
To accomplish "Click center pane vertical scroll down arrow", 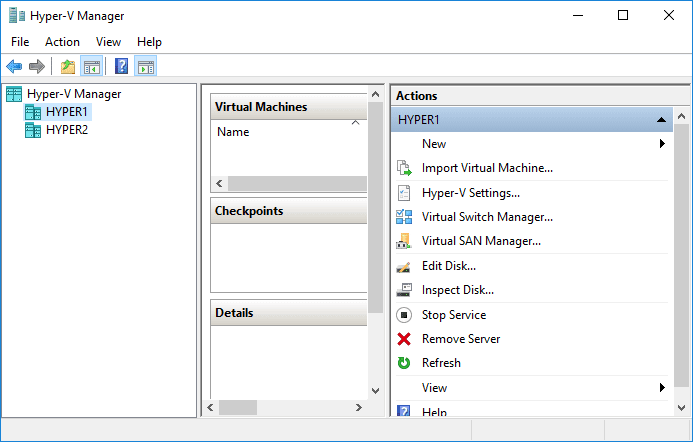I will coord(375,391).
